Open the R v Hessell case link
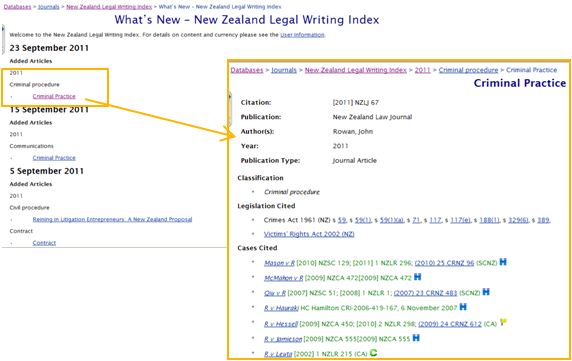 [281, 324]
